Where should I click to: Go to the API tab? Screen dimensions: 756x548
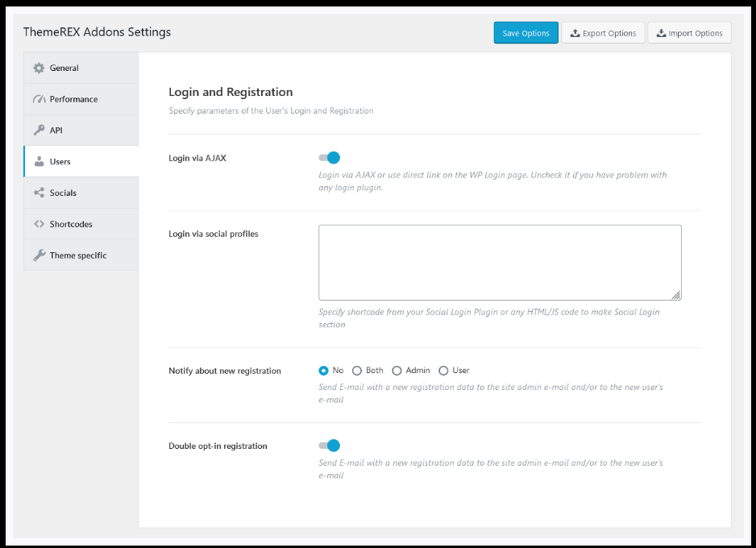coord(81,130)
